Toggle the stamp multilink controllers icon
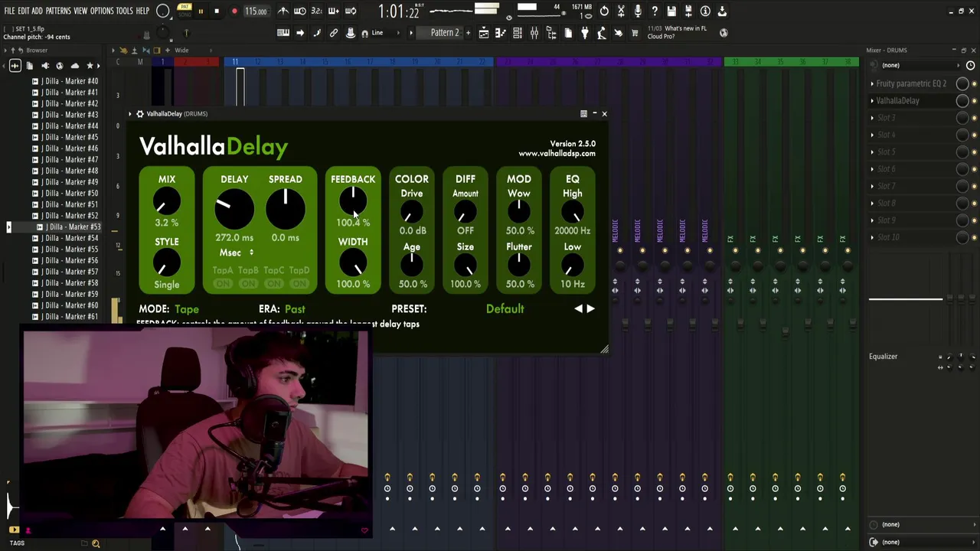 point(351,33)
